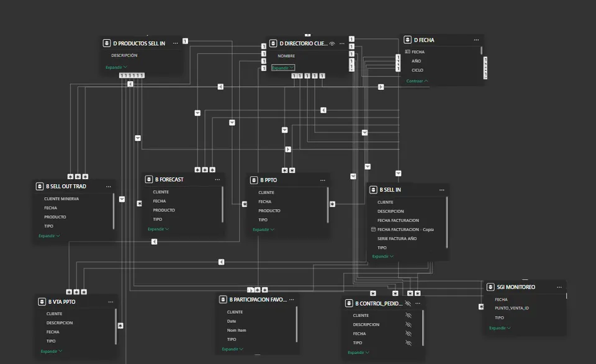Select SERIE FACTURA AÑO field in B SELL IN
Viewport: 596px width, 364px height.
click(x=397, y=238)
